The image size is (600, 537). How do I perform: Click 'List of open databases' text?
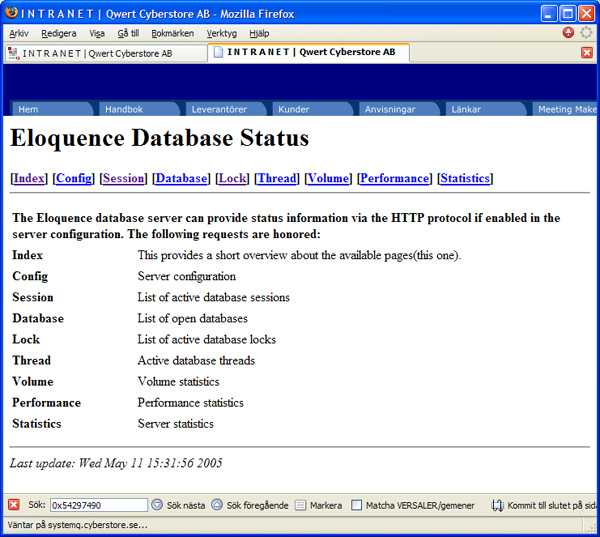[x=192, y=318]
